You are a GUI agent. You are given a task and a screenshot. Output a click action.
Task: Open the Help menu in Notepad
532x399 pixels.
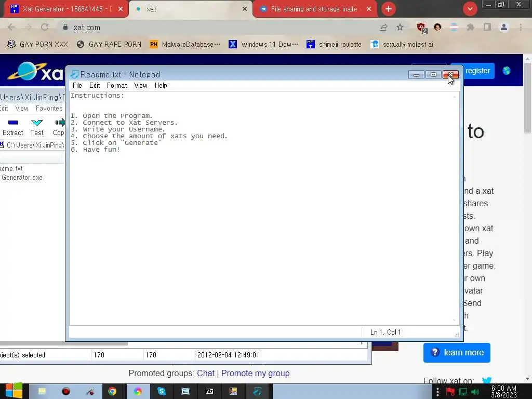pyautogui.click(x=161, y=86)
